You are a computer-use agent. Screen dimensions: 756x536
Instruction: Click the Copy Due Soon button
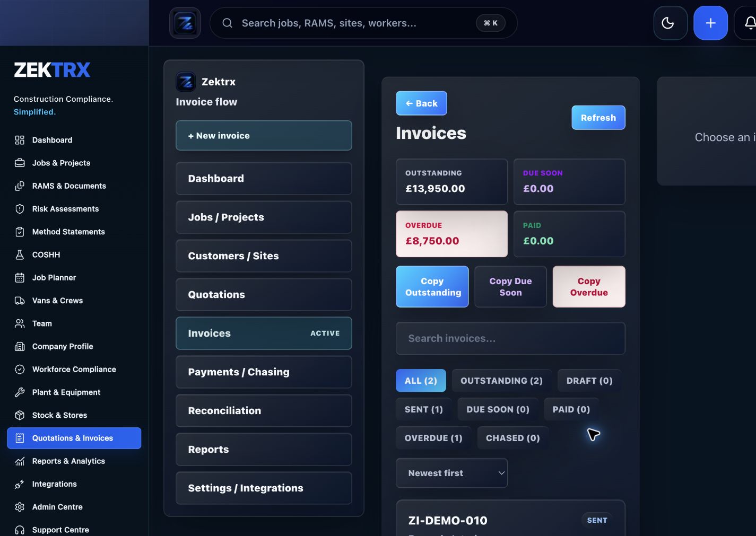[510, 287]
